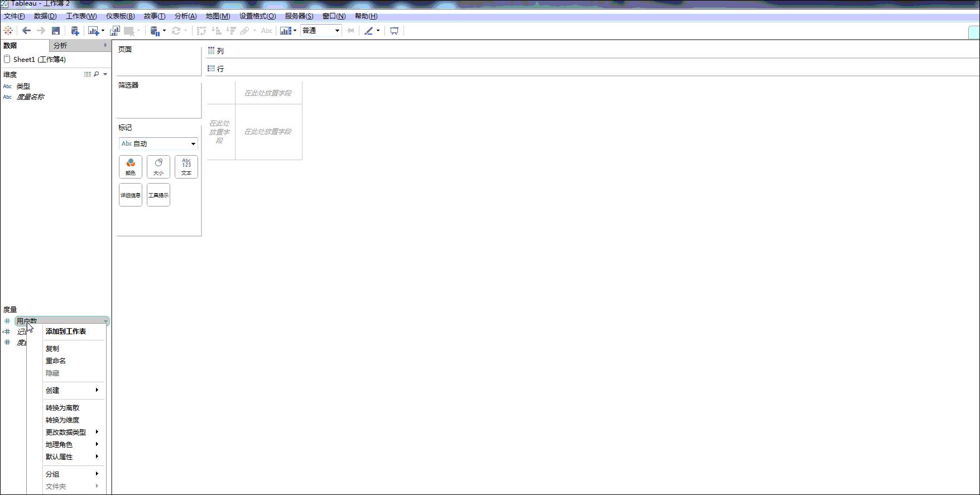Viewport: 980px width, 495px height.
Task: Click the Text card in the Marks pane
Action: [x=186, y=167]
